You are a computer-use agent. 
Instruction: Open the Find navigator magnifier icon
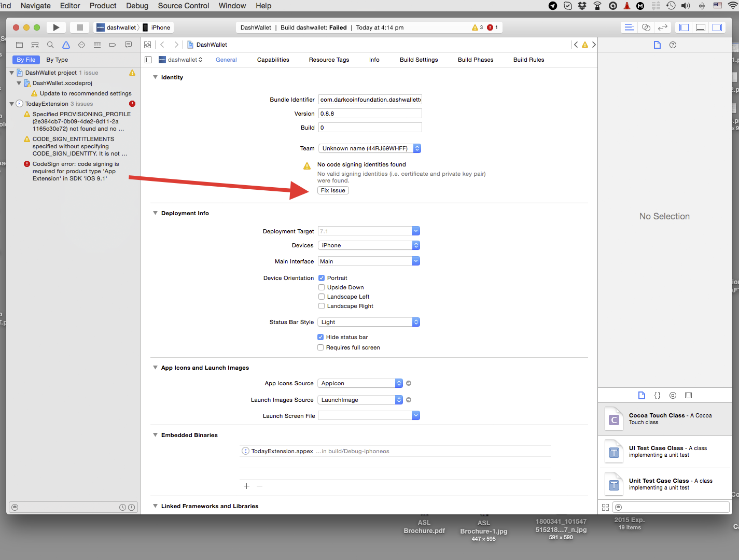tap(50, 45)
